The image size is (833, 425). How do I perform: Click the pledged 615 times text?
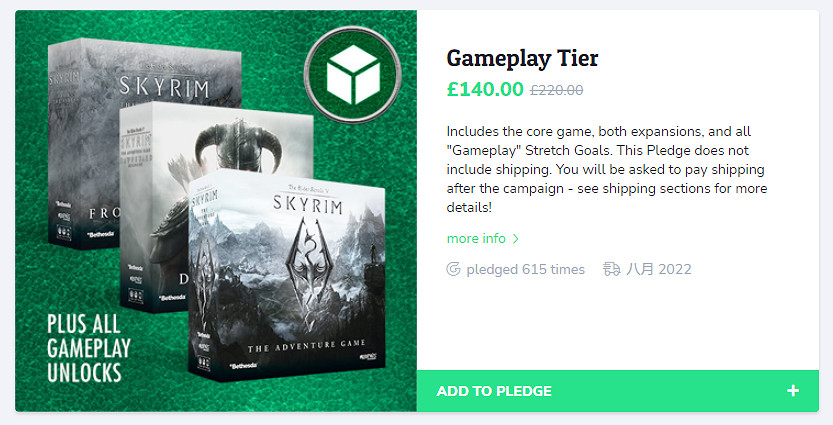(525, 269)
